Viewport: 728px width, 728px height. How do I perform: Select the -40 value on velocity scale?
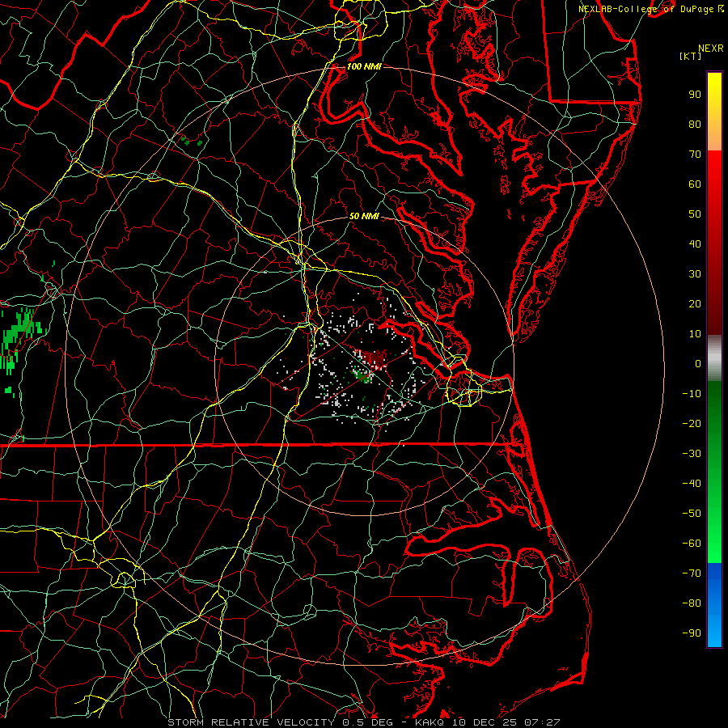click(692, 484)
